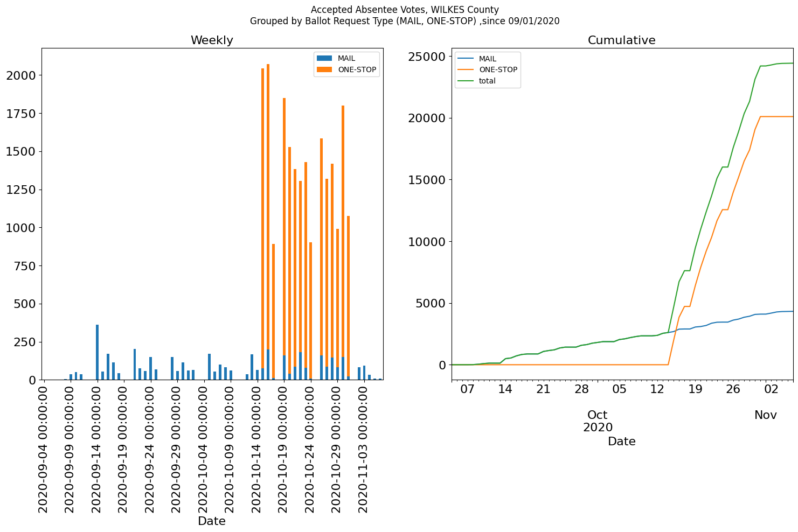Click the 'Oct' month label on Cumulative axis
798x532 pixels.
pos(598,415)
